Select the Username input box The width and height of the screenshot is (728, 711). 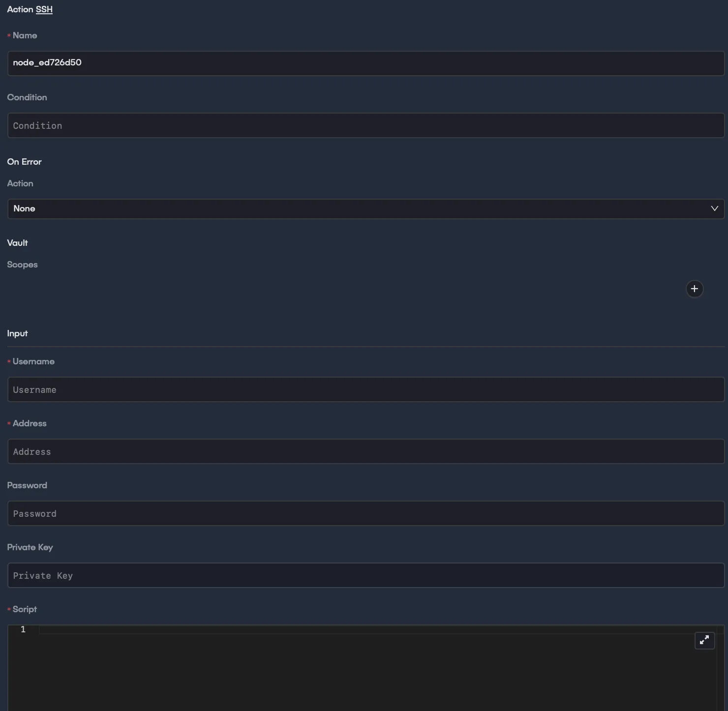coord(365,389)
